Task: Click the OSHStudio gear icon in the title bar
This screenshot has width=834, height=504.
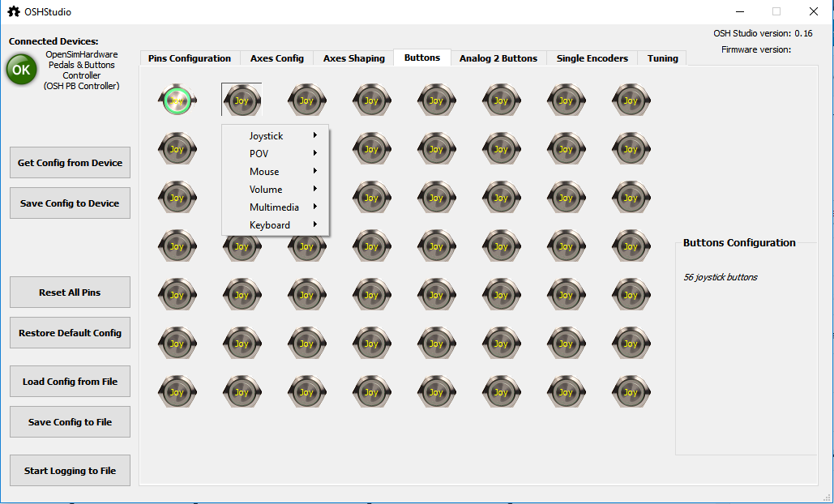Action: coord(13,11)
